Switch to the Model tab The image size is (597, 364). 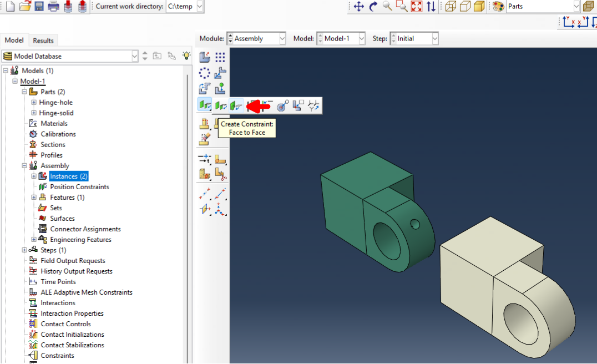point(14,41)
